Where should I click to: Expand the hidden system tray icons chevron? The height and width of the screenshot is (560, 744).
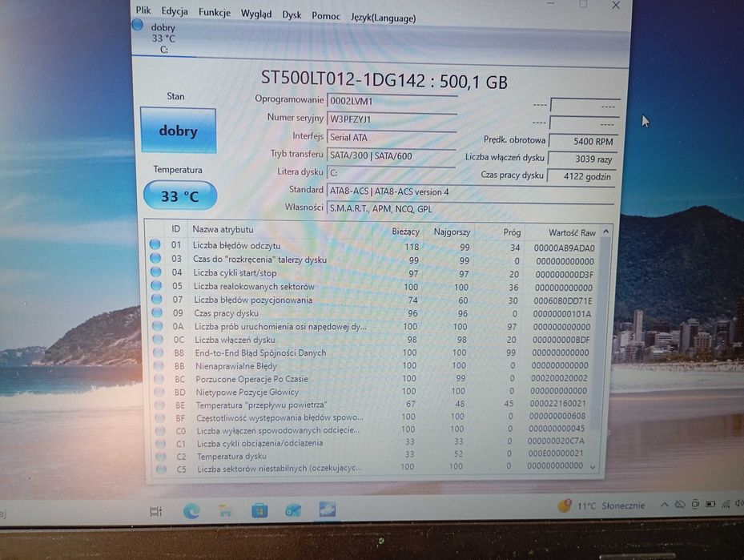click(665, 505)
